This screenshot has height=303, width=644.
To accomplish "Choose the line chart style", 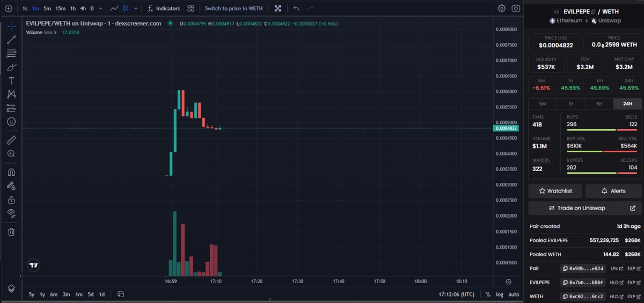I will [x=114, y=9].
